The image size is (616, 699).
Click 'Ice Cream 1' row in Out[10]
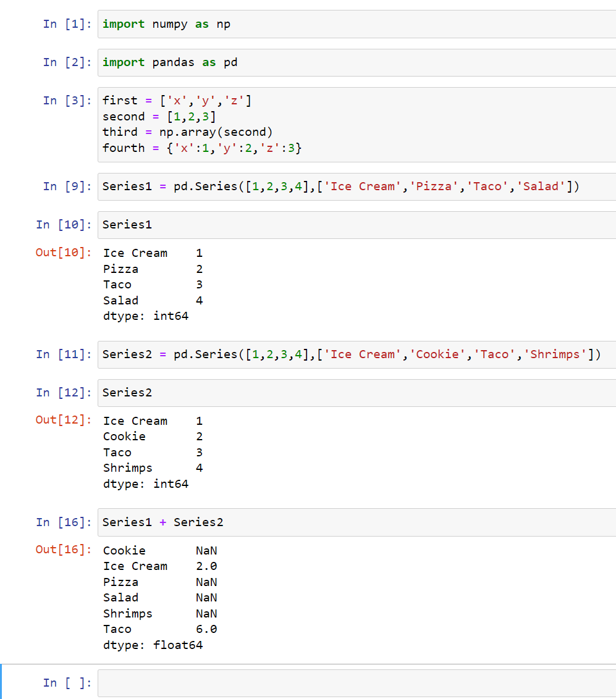153,253
